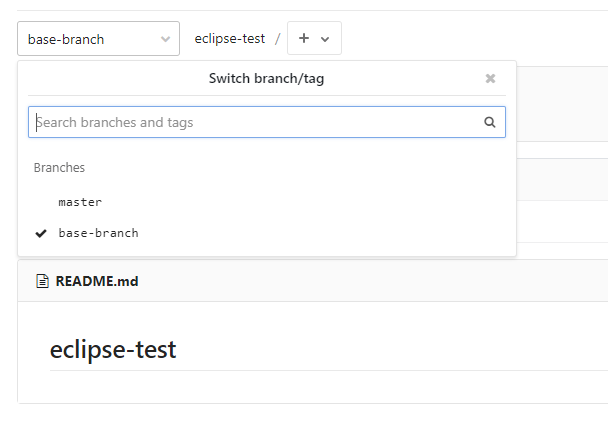608x423 pixels.
Task: Click the chevron arrow on branch selector
Action: click(x=165, y=40)
